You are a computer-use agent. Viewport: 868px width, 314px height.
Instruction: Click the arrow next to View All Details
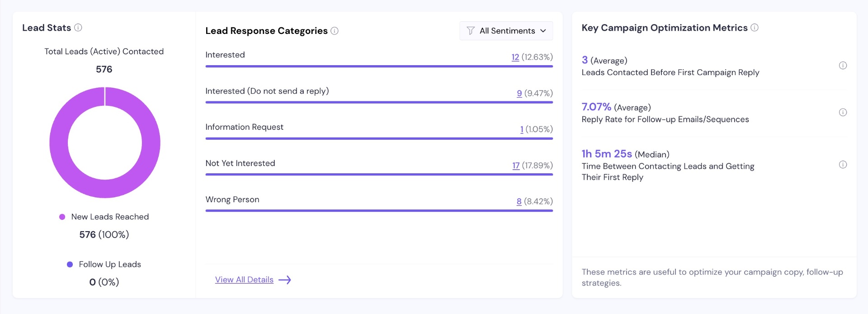(285, 280)
